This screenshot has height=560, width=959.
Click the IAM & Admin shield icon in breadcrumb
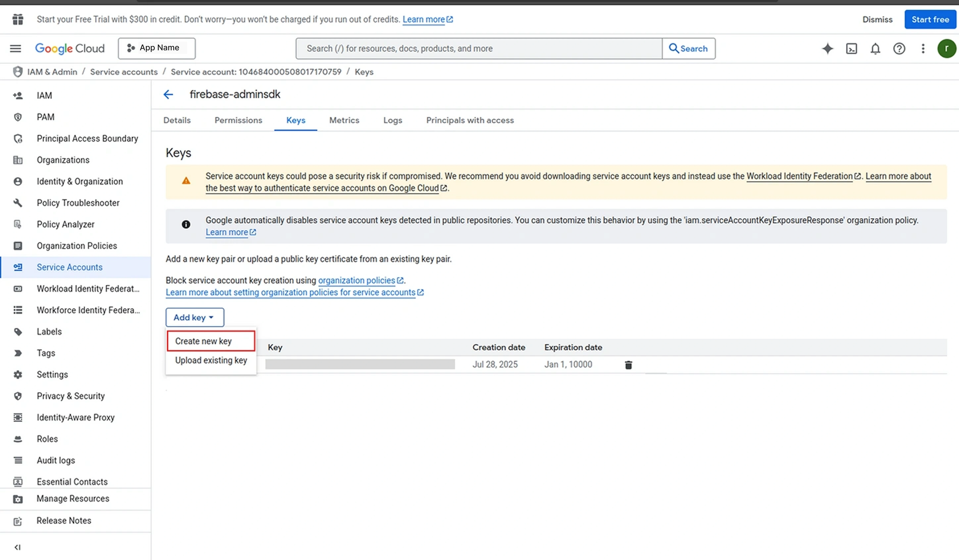(18, 71)
